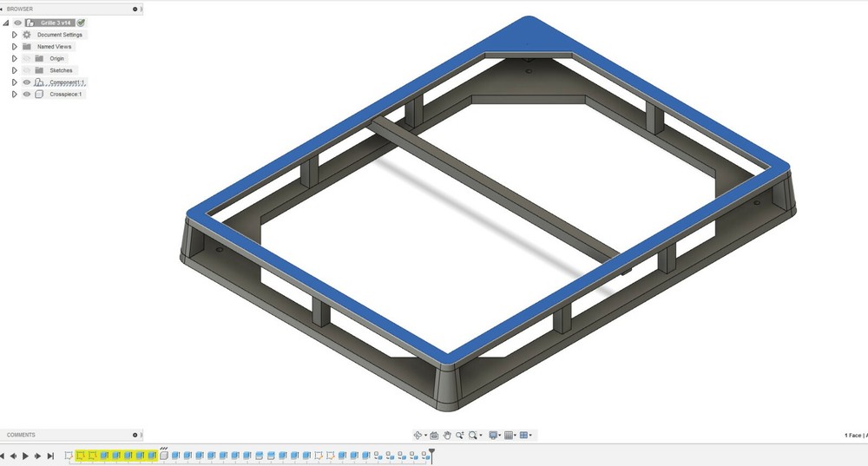868x466 pixels.
Task: Expand the Grid and Snaps dropdown arrow
Action: [515, 435]
